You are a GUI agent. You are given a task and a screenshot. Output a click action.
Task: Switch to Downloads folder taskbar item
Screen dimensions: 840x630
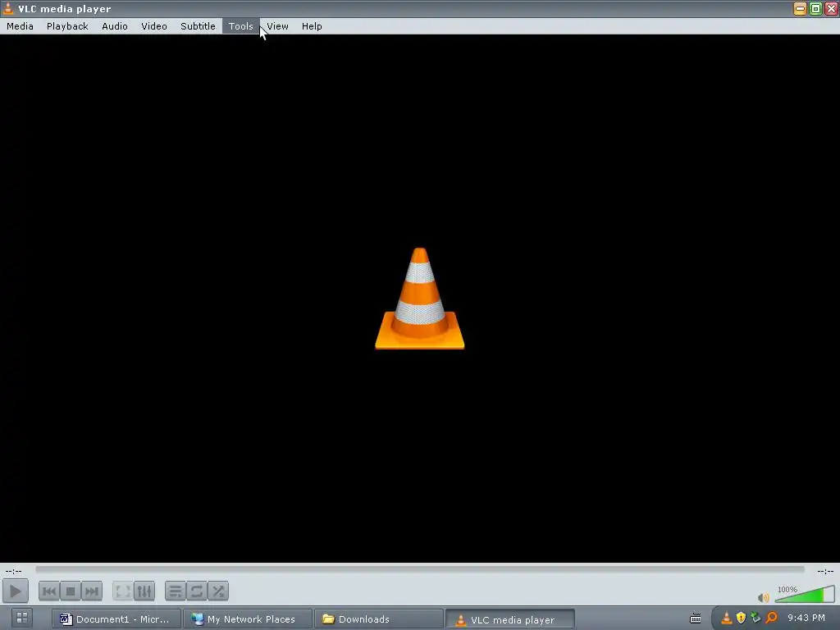click(378, 619)
